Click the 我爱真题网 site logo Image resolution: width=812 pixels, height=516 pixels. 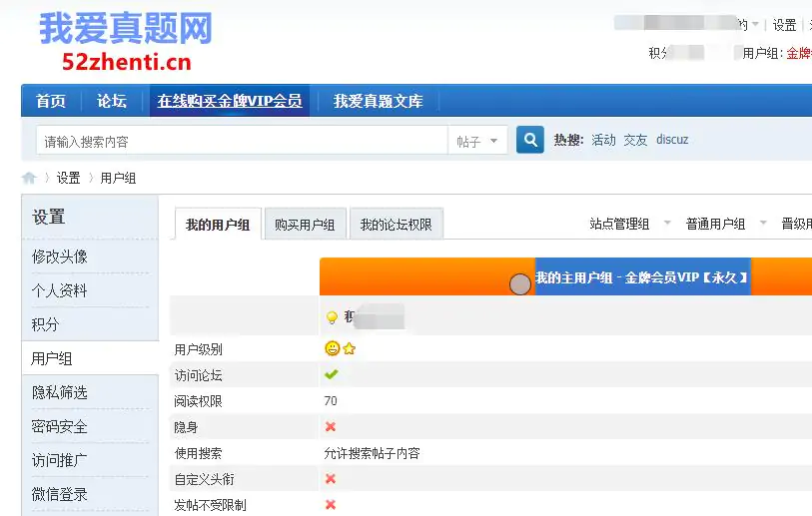coord(126,41)
